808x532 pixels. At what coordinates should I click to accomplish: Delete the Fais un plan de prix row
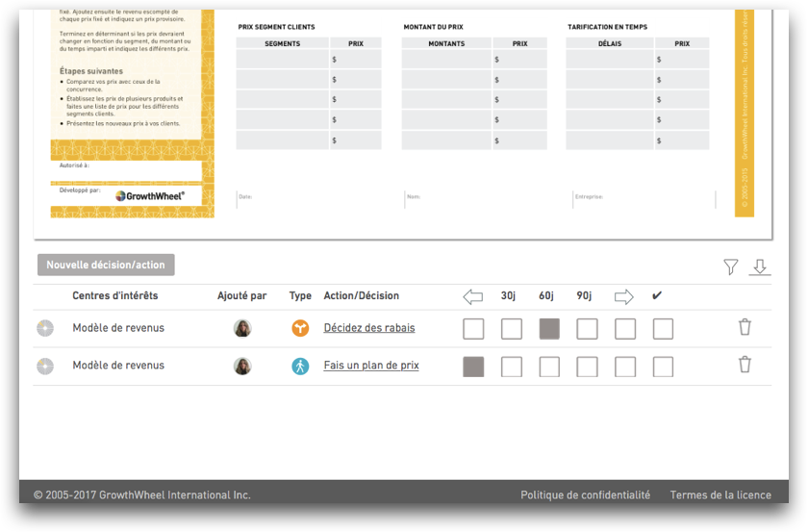[x=745, y=365]
